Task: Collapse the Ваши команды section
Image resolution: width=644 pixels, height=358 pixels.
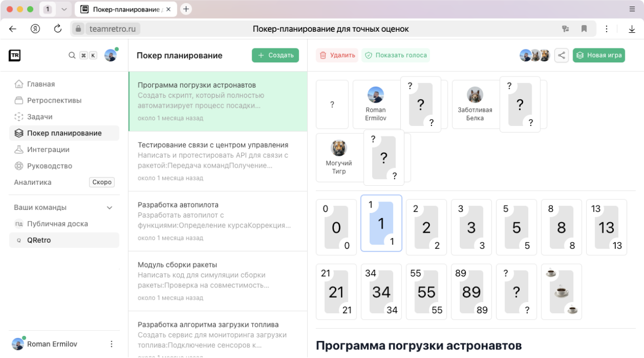Action: [x=110, y=207]
